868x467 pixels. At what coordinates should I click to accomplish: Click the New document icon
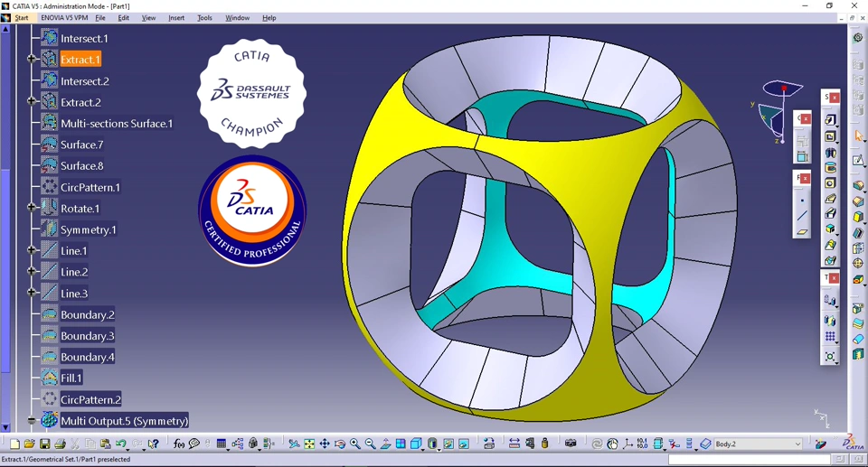click(15, 444)
